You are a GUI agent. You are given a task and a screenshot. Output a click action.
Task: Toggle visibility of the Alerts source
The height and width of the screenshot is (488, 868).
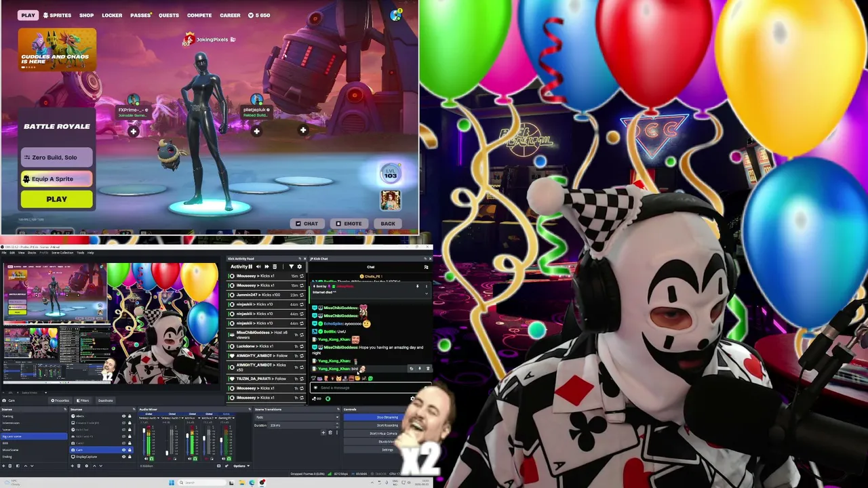click(x=123, y=416)
